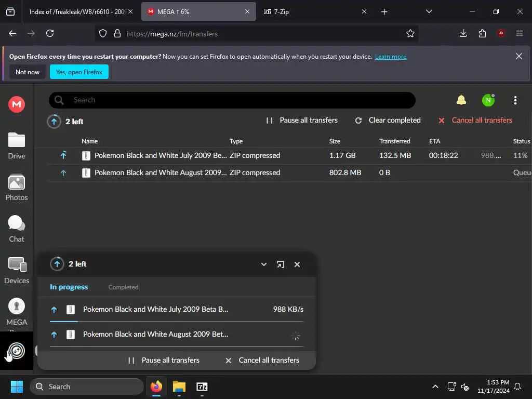Click the tracking protection shield icon

pyautogui.click(x=103, y=34)
